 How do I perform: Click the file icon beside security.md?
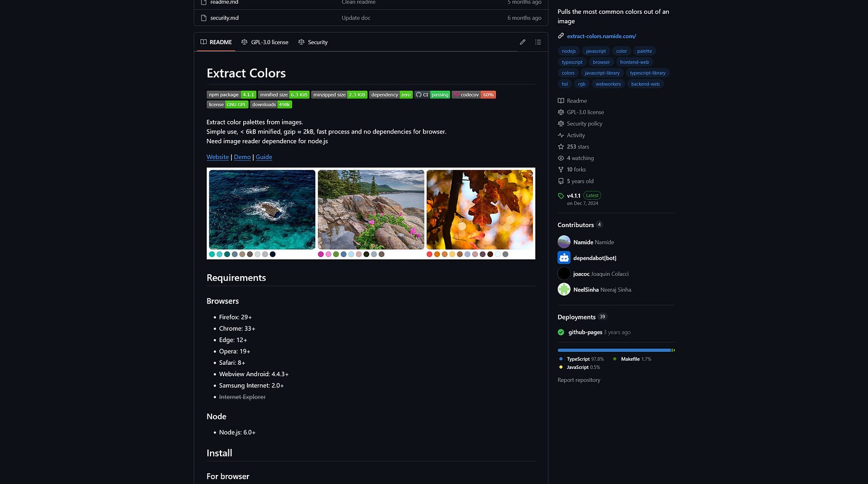point(203,18)
